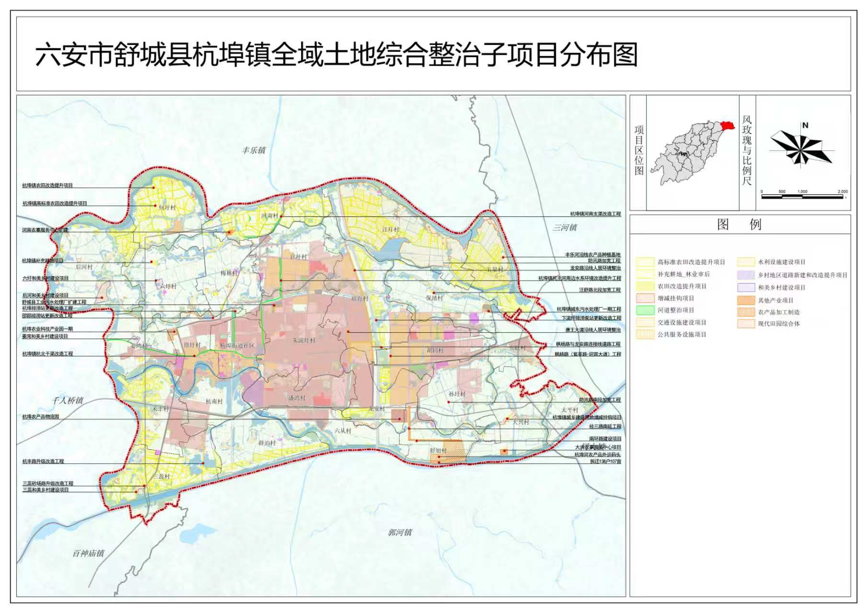The width and height of the screenshot is (868, 613).
Task: Click the 朱流圩村 village name on map
Action: [x=304, y=341]
